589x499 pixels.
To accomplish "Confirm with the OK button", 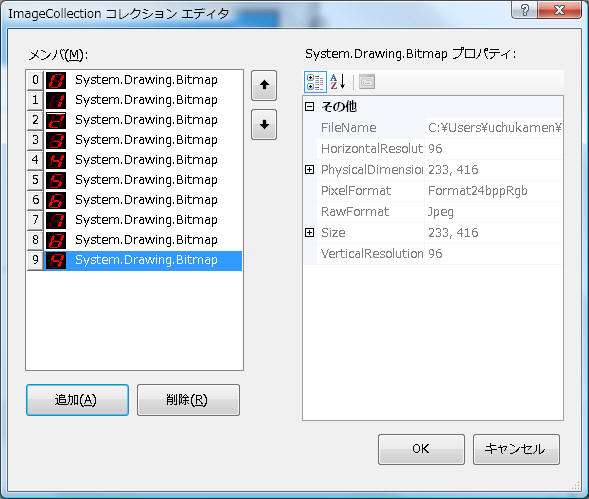I will [x=421, y=449].
